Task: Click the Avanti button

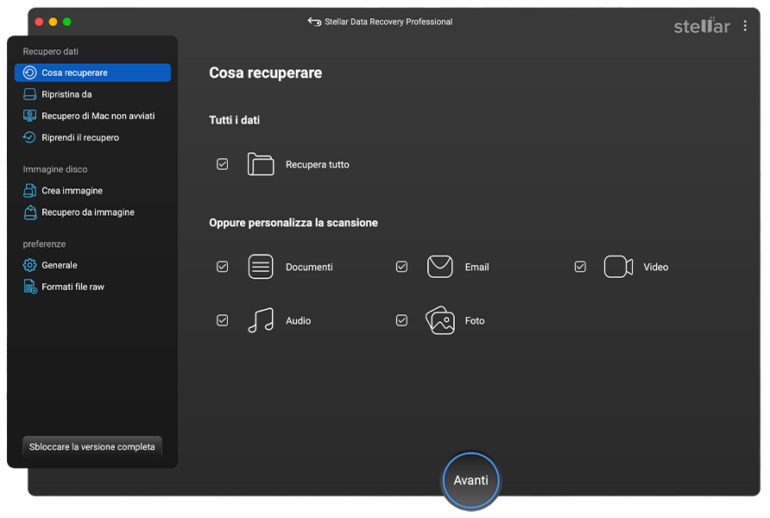Action: [x=471, y=480]
